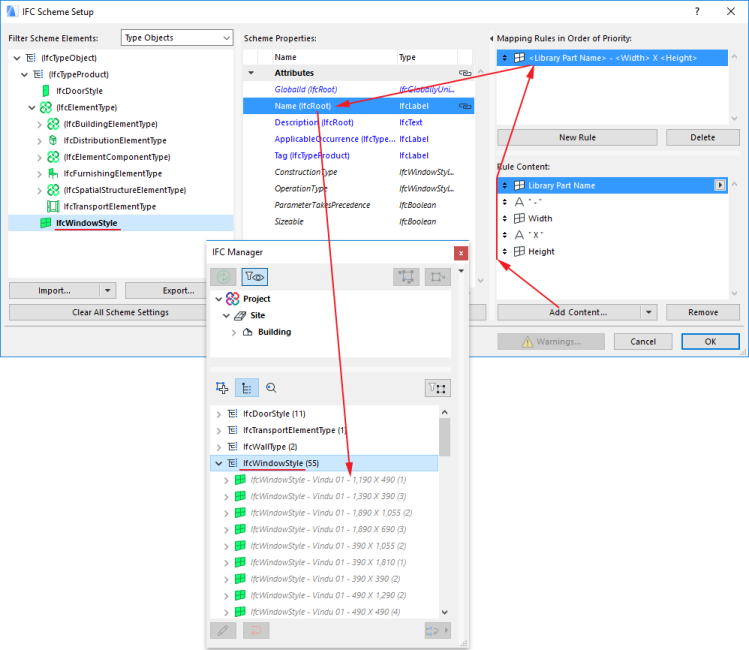Click the Import button

(x=54, y=290)
